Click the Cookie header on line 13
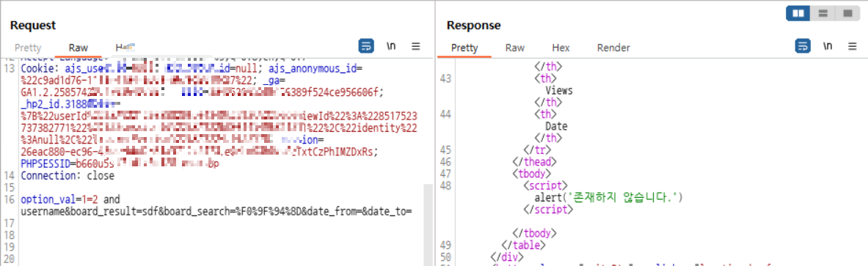 tap(191, 69)
